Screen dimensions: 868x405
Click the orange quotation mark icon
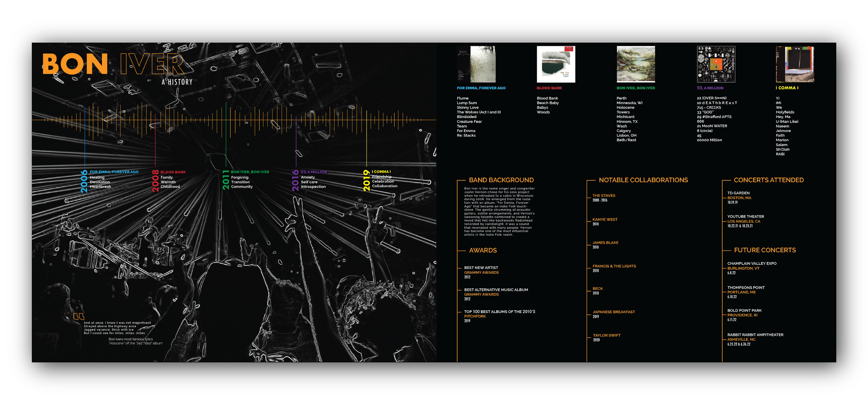(78, 317)
